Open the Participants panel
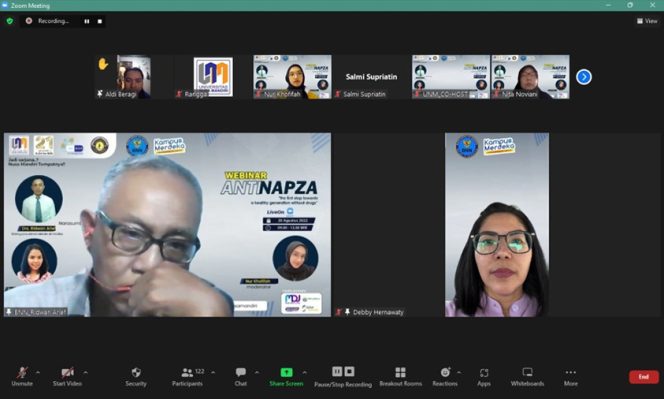664x399 pixels. click(x=187, y=376)
